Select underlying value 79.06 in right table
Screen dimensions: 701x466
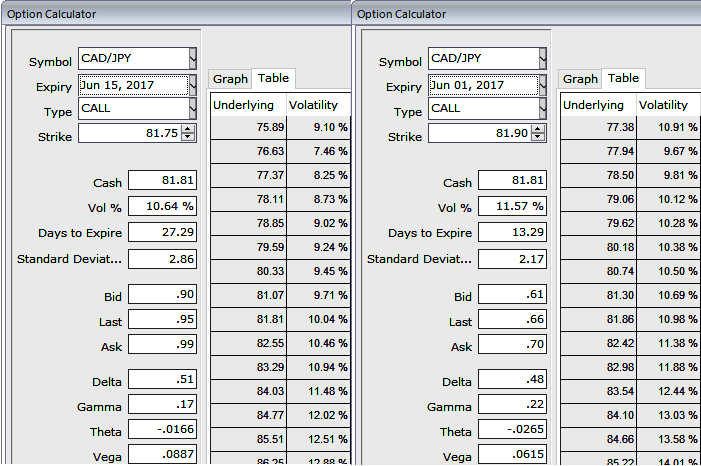click(598, 199)
